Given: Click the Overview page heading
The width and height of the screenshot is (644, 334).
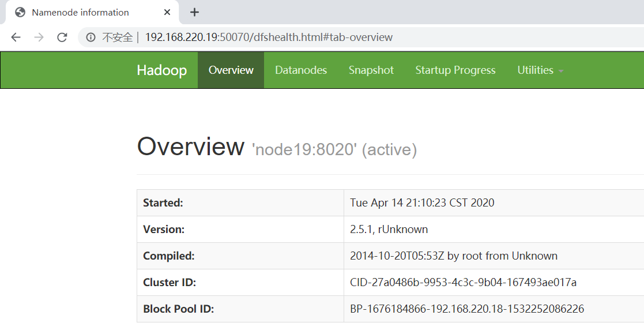Looking at the screenshot, I should [191, 147].
